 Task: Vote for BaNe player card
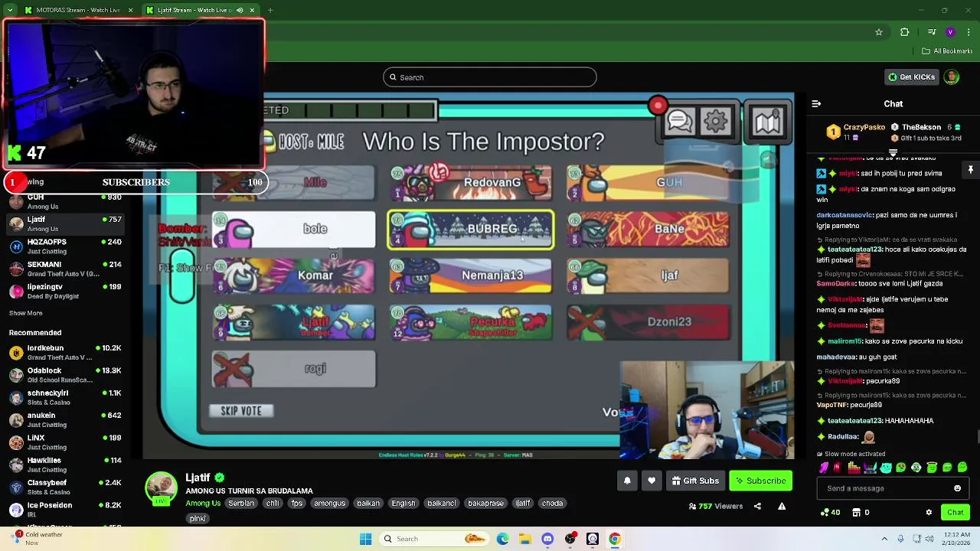click(x=648, y=230)
